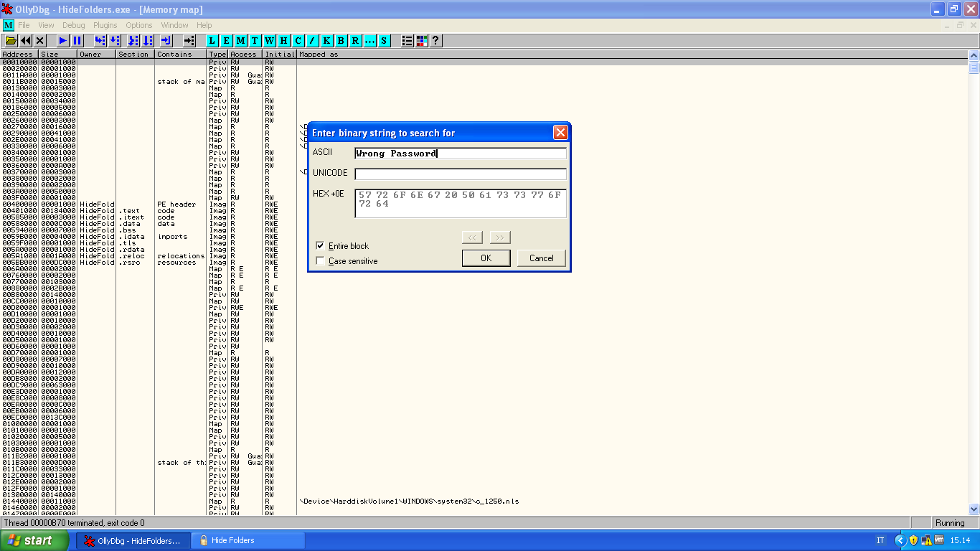
Task: Open the View menu
Action: (46, 25)
